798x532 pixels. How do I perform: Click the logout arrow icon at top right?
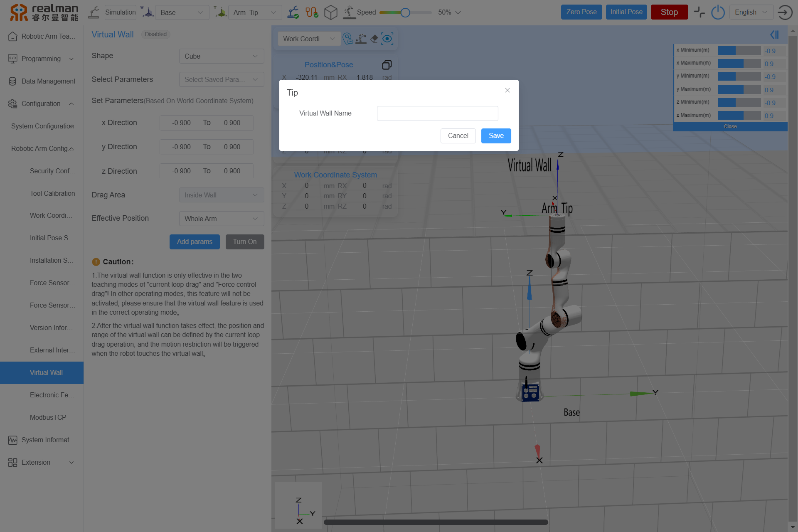785,12
